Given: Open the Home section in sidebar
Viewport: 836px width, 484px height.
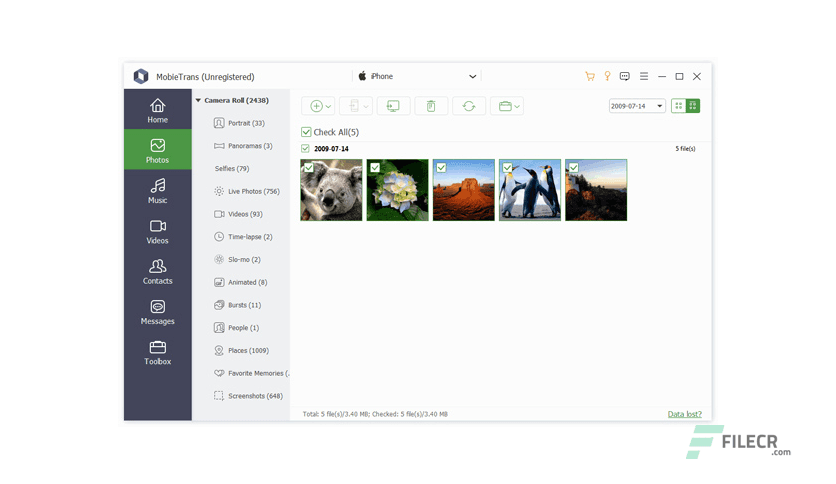Looking at the screenshot, I should click(157, 109).
